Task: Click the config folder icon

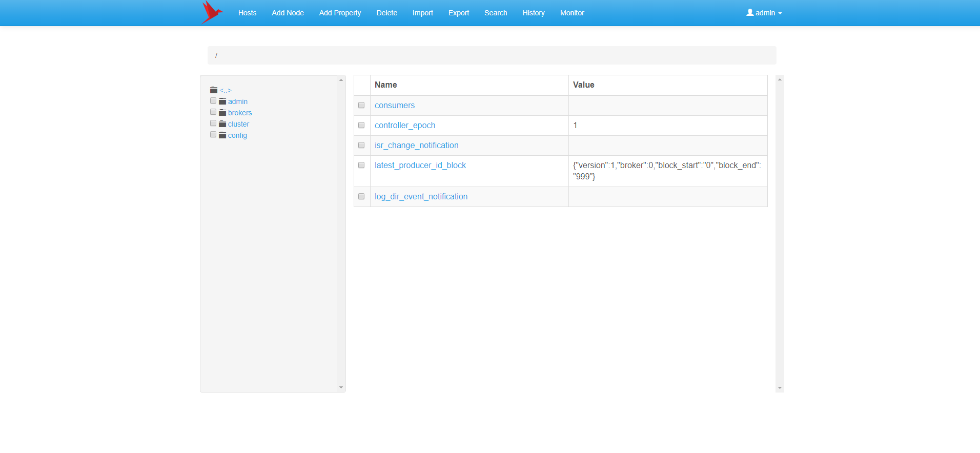Action: [222, 135]
